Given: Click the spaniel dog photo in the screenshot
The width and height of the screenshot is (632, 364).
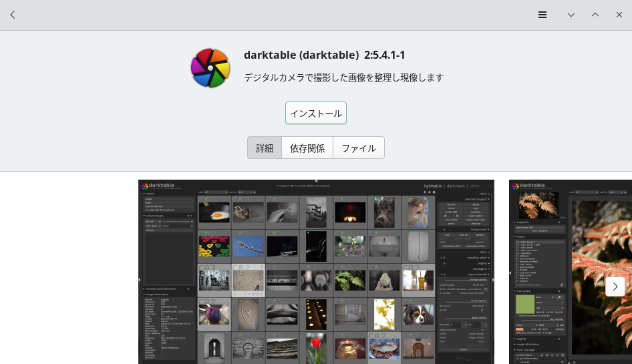Looking at the screenshot, I should [x=418, y=314].
